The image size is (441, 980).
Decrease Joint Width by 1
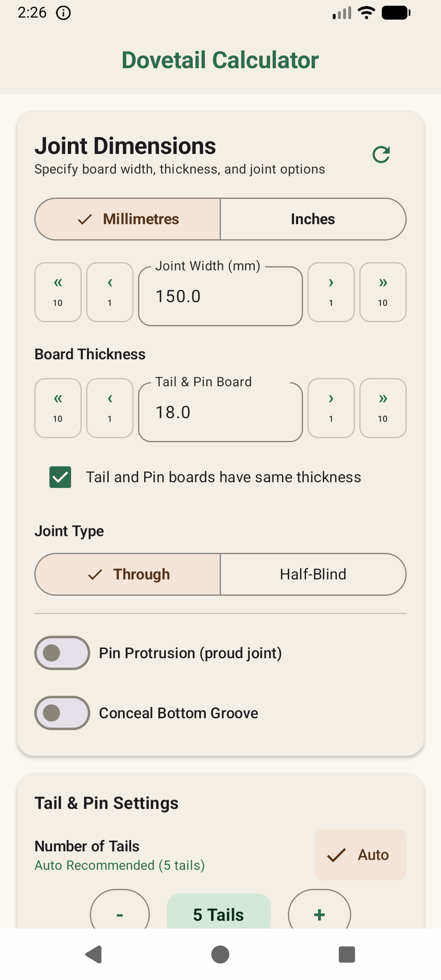pyautogui.click(x=110, y=292)
